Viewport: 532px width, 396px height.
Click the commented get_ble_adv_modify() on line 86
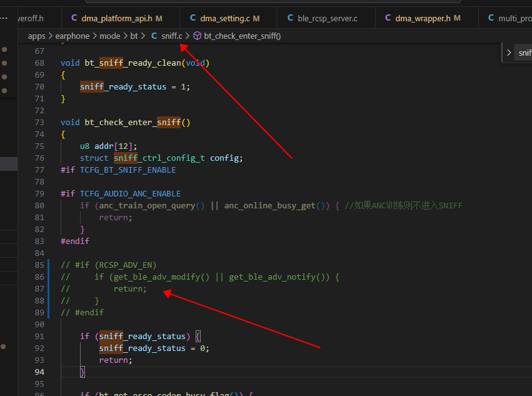point(161,277)
